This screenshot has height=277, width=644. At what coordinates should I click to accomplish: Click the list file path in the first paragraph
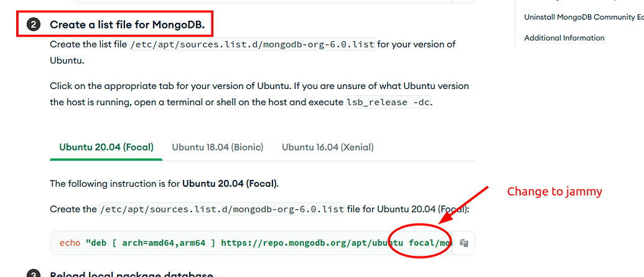tap(253, 44)
